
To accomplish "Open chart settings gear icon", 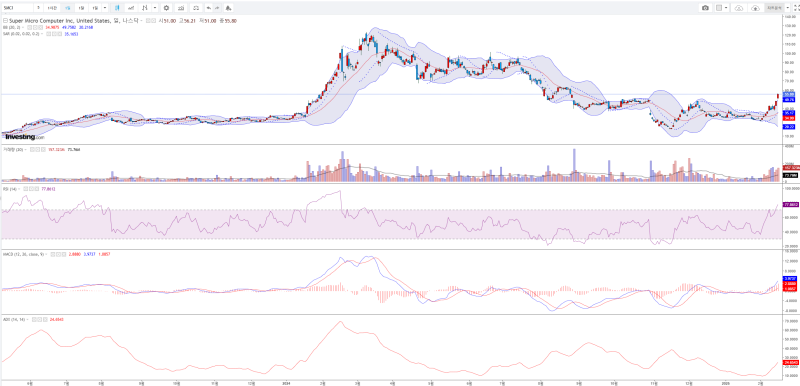I will point(166,8).
